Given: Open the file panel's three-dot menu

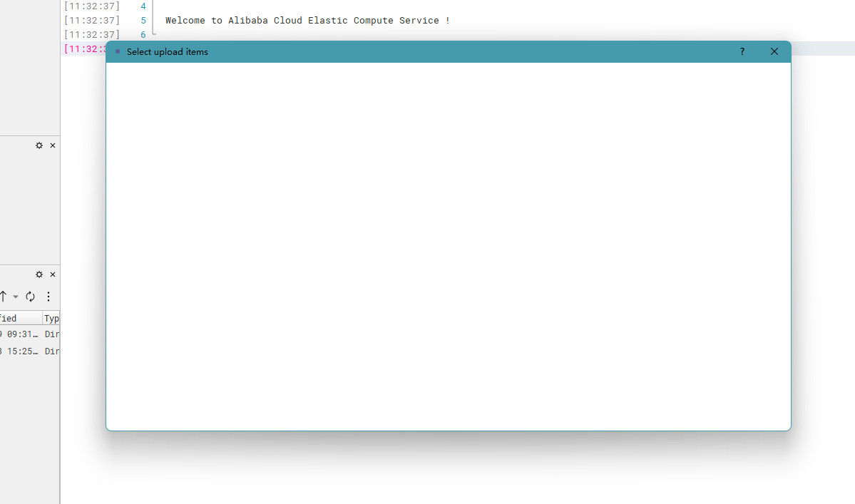Looking at the screenshot, I should [x=48, y=297].
